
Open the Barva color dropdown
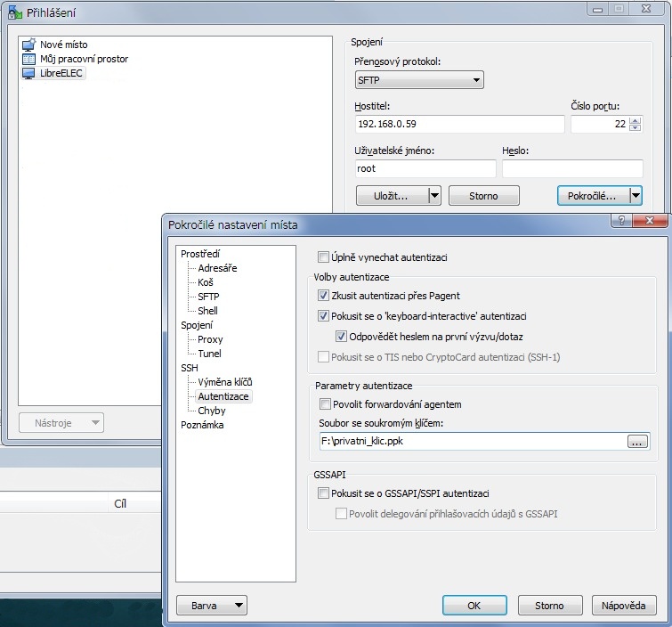pos(212,606)
